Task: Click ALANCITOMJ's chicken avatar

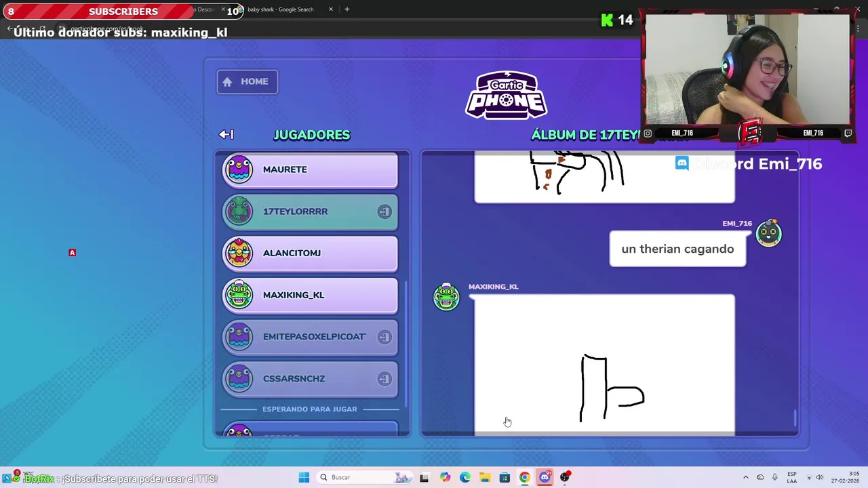Action: click(x=239, y=253)
